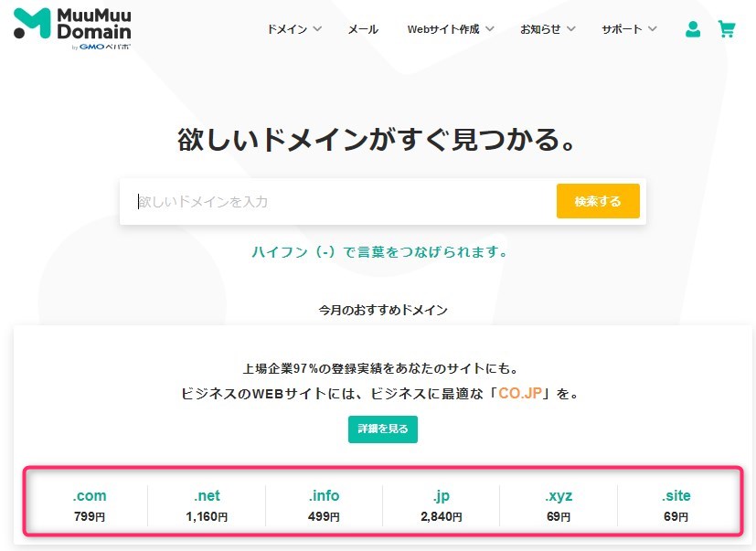Open the shopping cart icon
Screen dimensions: 756x551
point(727,28)
